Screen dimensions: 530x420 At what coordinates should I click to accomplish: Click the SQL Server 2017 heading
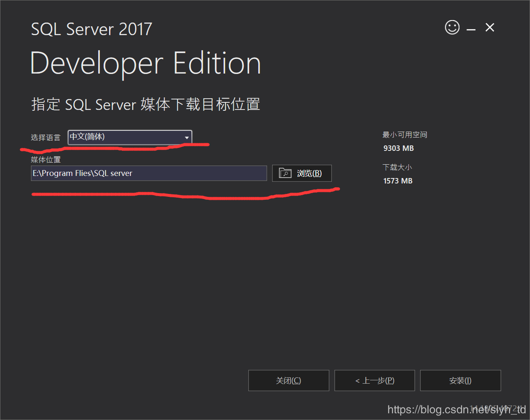(92, 29)
